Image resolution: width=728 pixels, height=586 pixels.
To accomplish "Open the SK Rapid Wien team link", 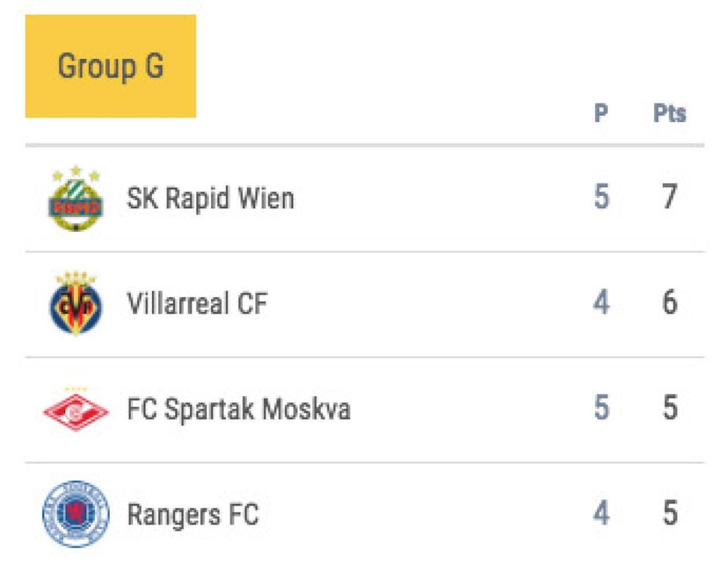I will point(211,199).
